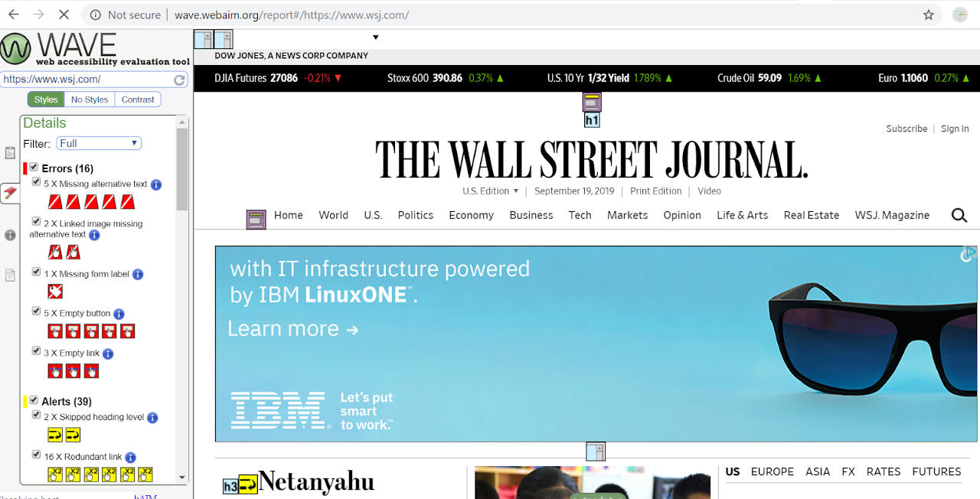The width and height of the screenshot is (980, 499).
Task: Click the WAVE logo
Action: tap(95, 49)
